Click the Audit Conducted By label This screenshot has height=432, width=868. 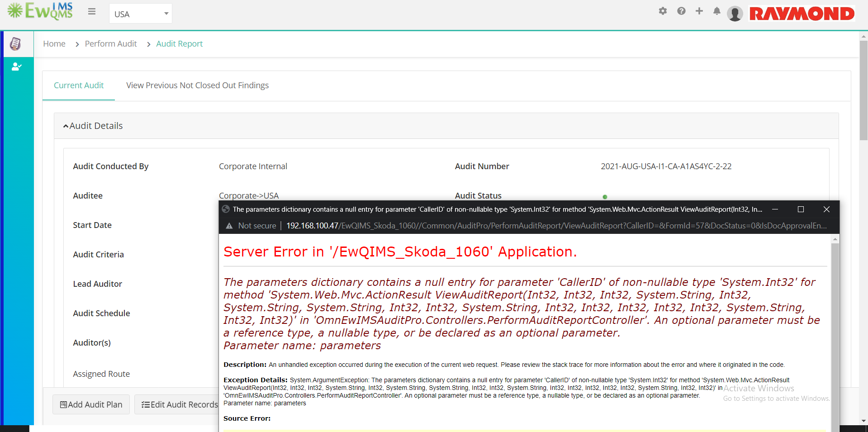tap(111, 166)
